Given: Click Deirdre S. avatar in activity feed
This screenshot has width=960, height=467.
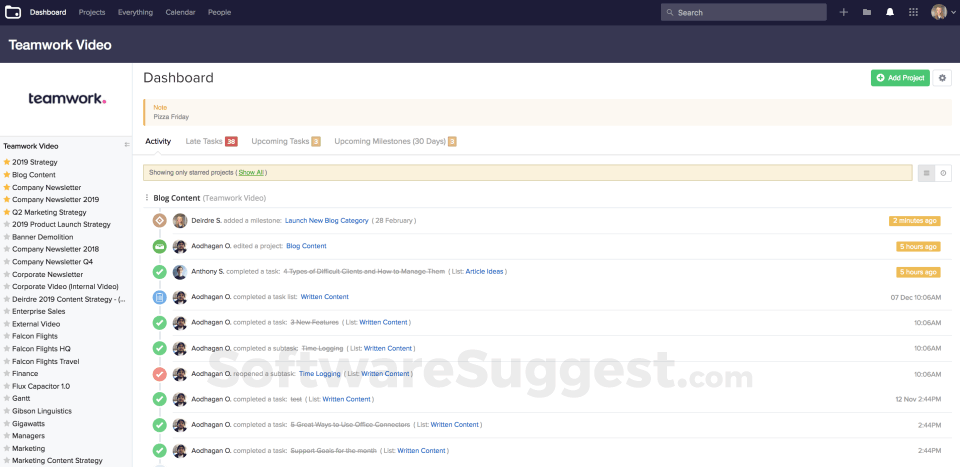Looking at the screenshot, I should coord(179,220).
